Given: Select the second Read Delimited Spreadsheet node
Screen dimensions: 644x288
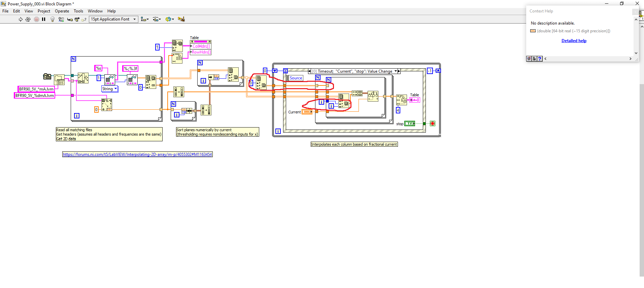Looking at the screenshot, I should coord(132,80).
